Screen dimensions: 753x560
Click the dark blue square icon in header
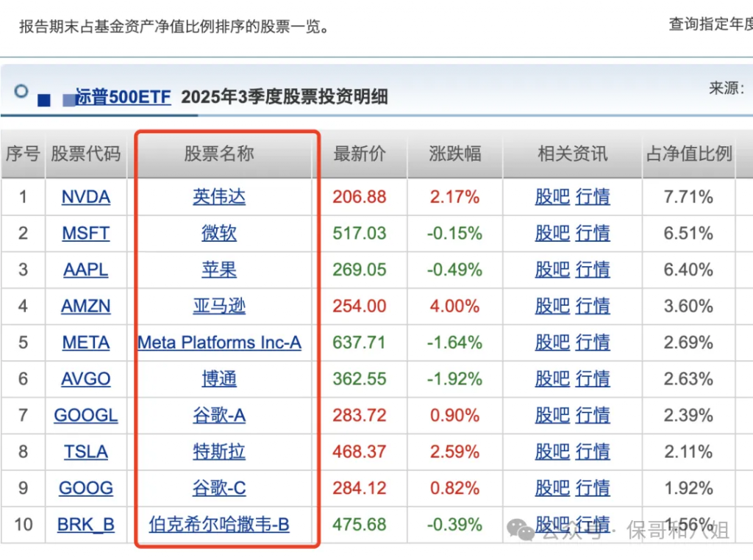(44, 99)
